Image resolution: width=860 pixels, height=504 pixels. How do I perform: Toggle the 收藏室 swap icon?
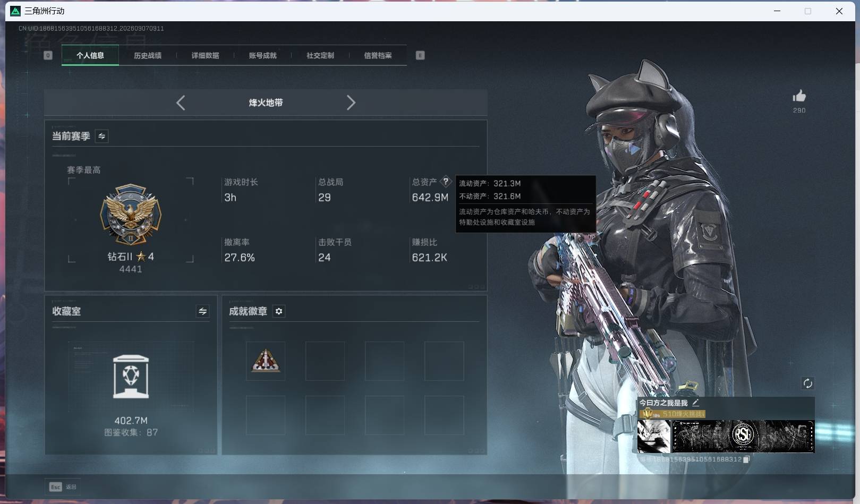[x=202, y=311]
